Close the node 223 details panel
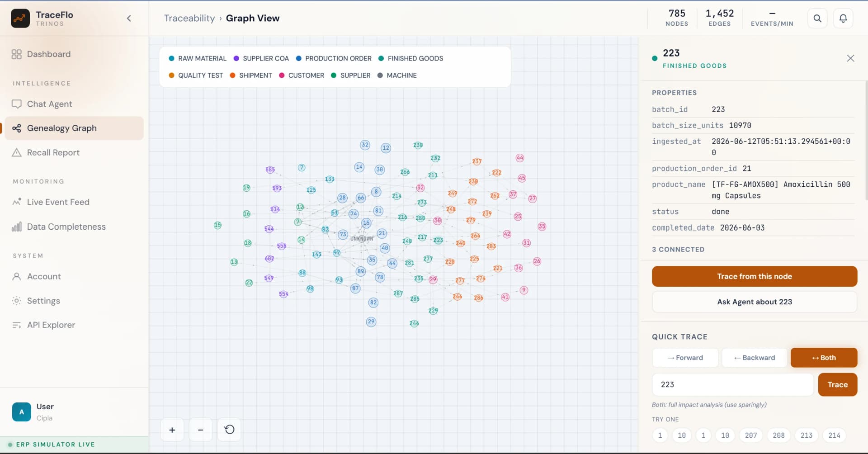This screenshot has width=868, height=454. point(850,58)
